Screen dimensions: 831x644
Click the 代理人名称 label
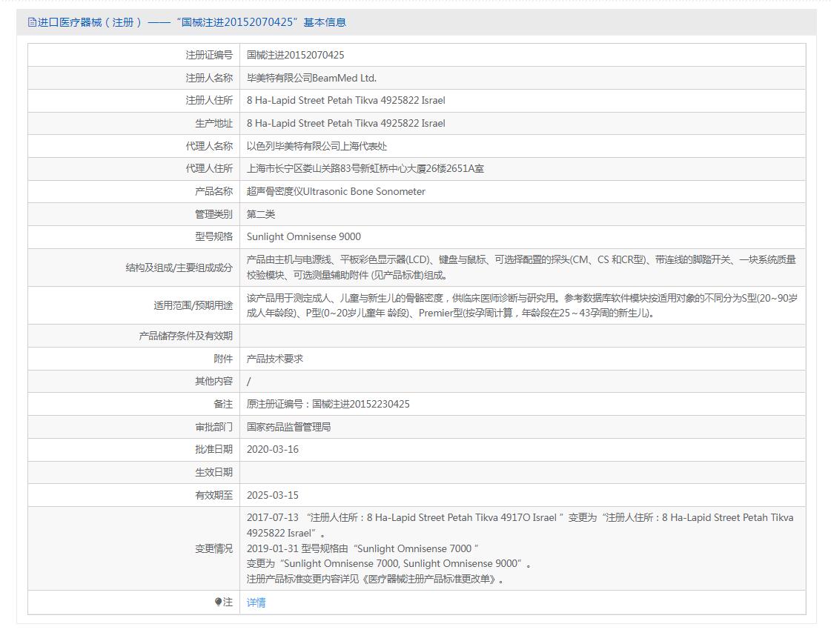[x=209, y=146]
